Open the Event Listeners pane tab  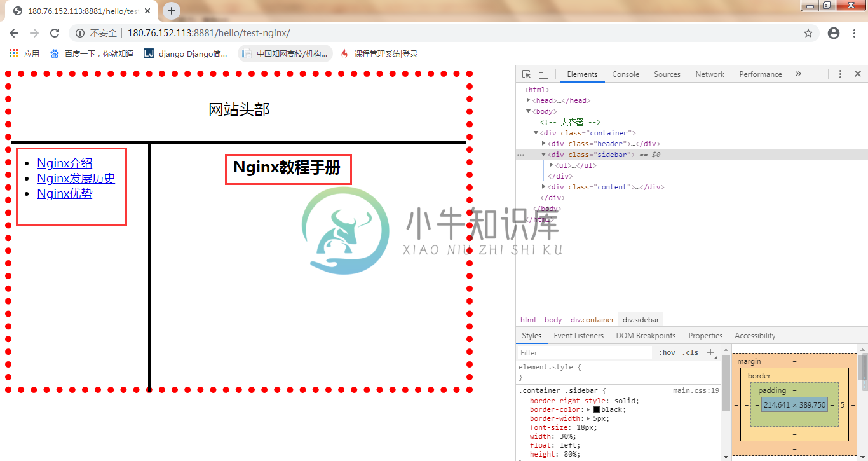point(579,336)
